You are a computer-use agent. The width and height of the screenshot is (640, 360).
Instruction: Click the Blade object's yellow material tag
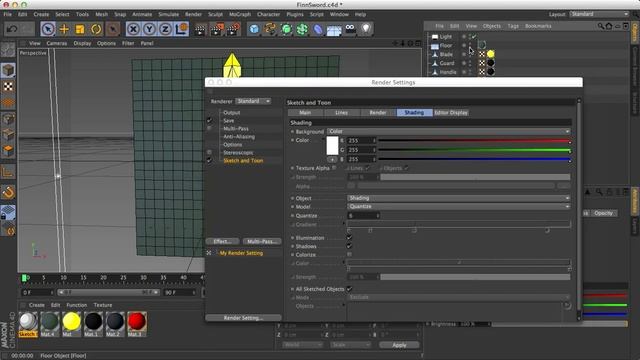[x=491, y=54]
